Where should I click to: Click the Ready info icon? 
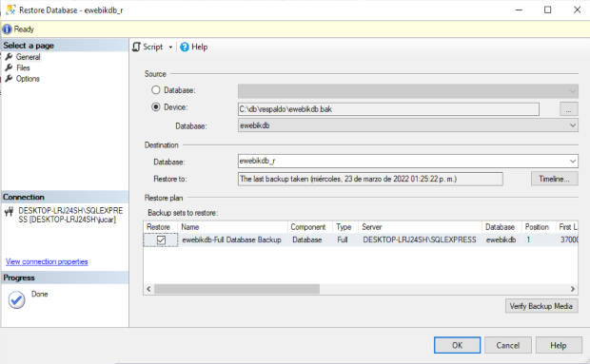tap(7, 29)
